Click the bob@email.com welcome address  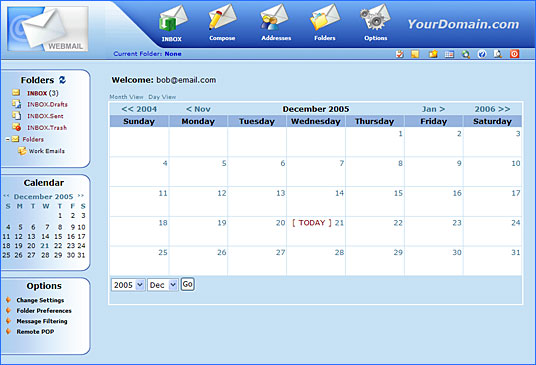point(186,80)
